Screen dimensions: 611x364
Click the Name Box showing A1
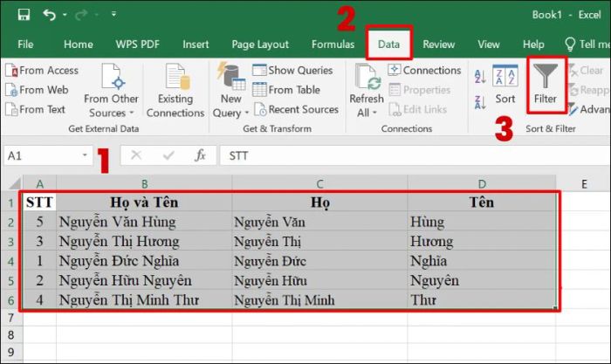pyautogui.click(x=42, y=156)
